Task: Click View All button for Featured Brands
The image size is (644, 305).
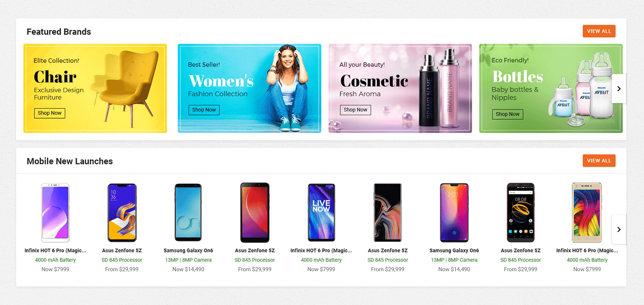Action: click(599, 31)
